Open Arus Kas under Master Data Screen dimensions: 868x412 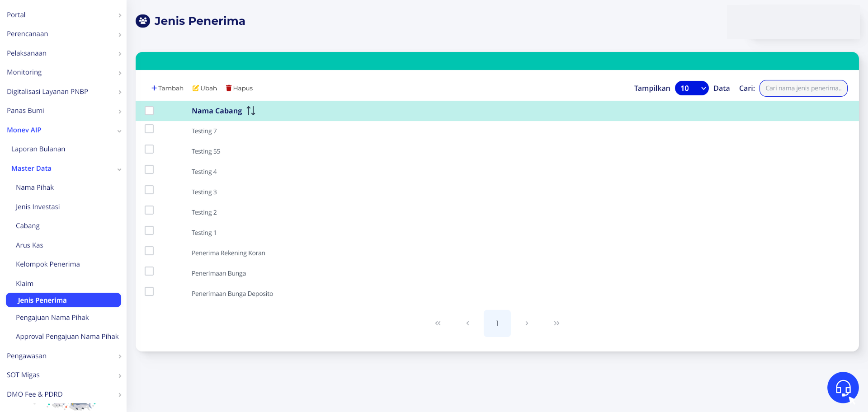click(29, 245)
